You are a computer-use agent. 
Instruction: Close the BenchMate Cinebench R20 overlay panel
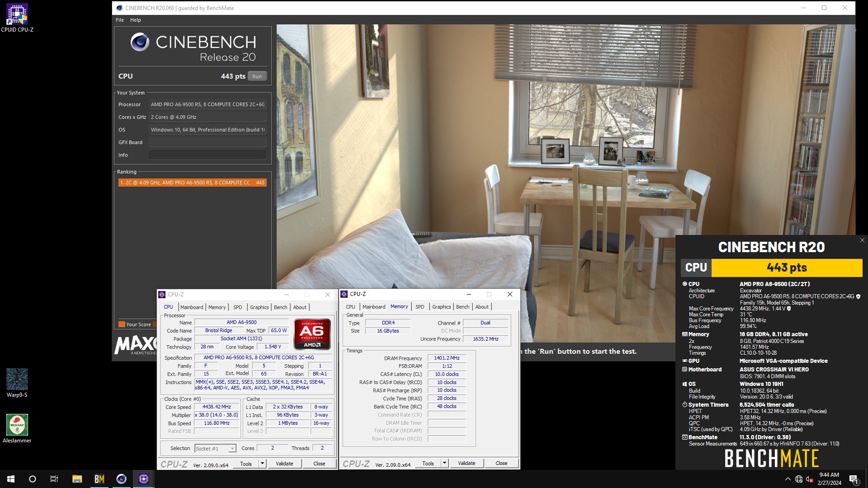click(x=862, y=240)
